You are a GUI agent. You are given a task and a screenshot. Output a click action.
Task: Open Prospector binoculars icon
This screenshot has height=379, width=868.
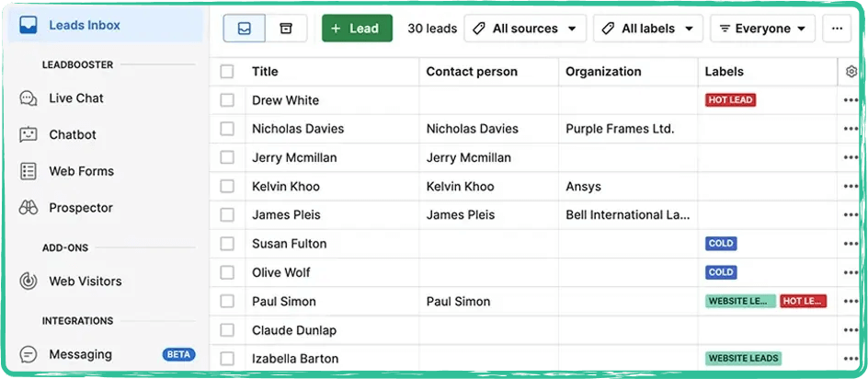click(29, 208)
